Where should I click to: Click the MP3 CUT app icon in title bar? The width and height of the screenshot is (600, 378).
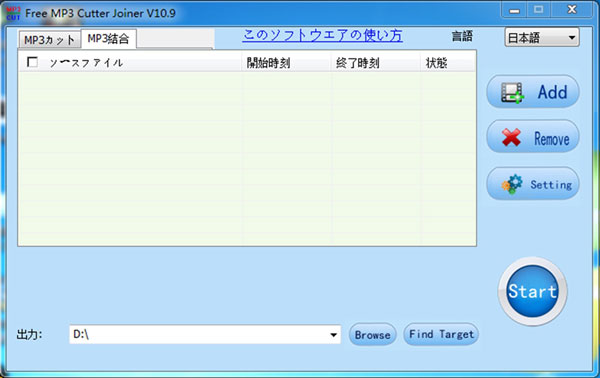tap(13, 13)
